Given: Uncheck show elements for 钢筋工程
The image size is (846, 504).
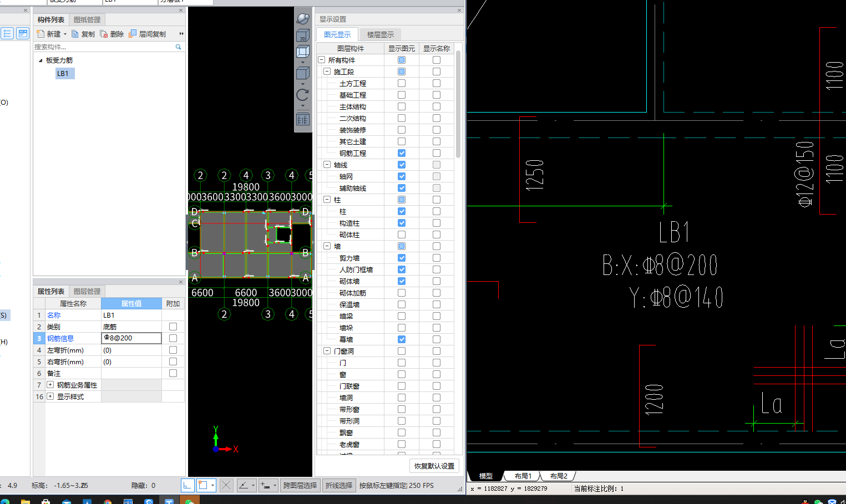Looking at the screenshot, I should click(x=402, y=153).
